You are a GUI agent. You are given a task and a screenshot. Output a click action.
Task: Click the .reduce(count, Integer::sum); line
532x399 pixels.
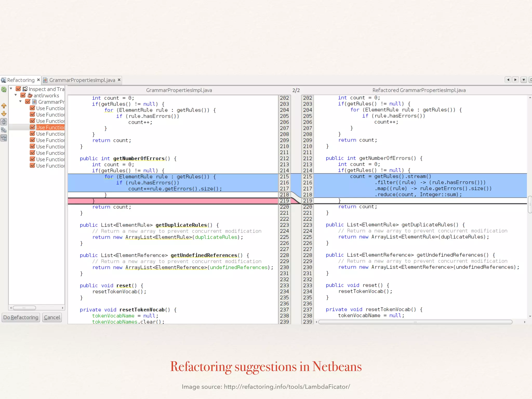pos(418,195)
